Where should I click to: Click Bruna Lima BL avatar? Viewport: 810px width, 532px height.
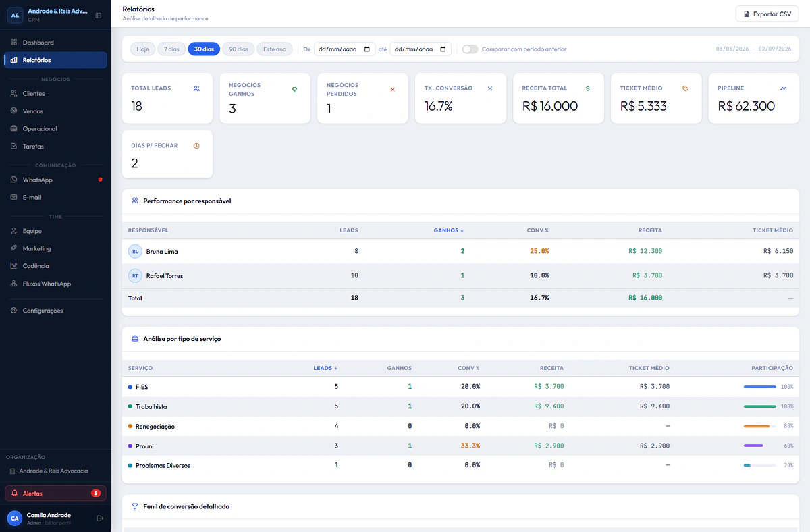click(135, 251)
